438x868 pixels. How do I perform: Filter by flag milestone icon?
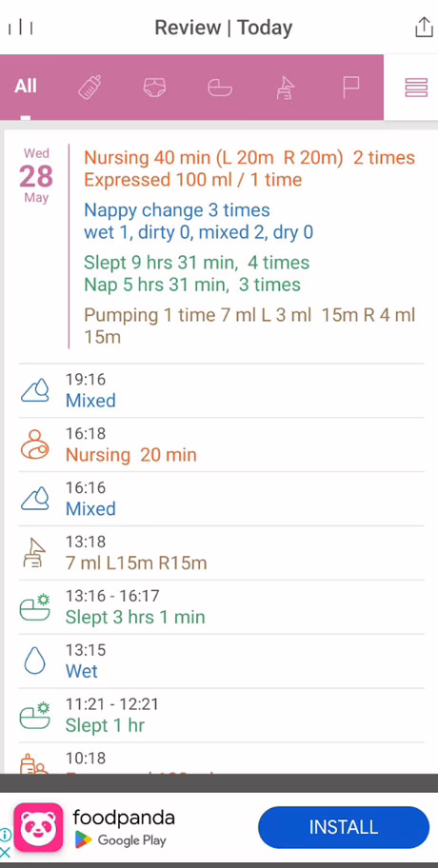click(x=350, y=87)
